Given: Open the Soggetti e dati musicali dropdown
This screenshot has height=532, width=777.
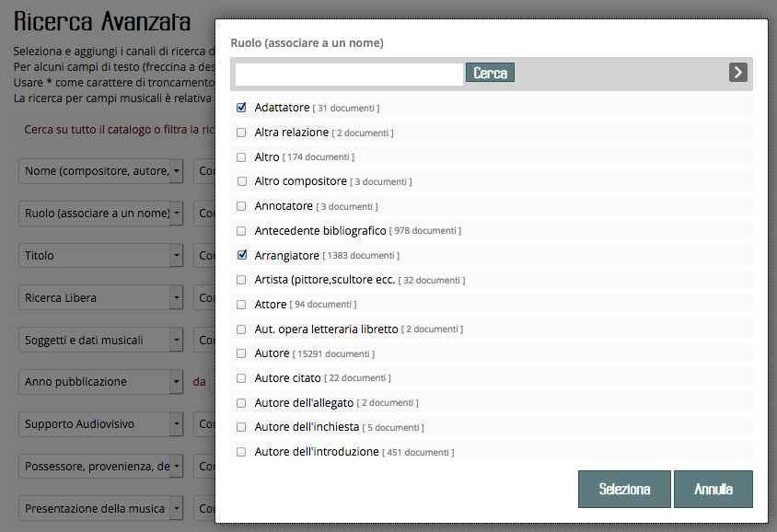Looking at the screenshot, I should [x=177, y=341].
